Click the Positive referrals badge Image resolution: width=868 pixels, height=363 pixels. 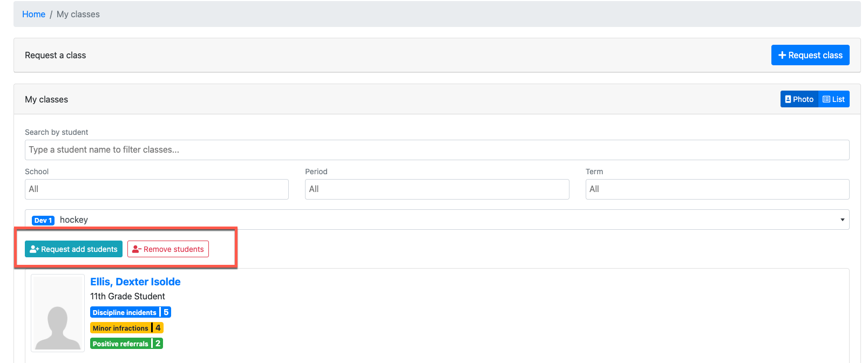(126, 344)
